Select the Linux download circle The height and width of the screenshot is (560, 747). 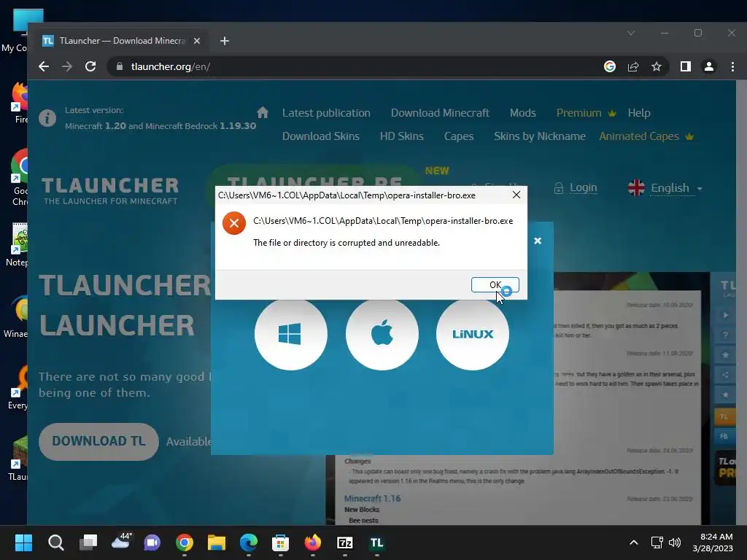point(473,334)
